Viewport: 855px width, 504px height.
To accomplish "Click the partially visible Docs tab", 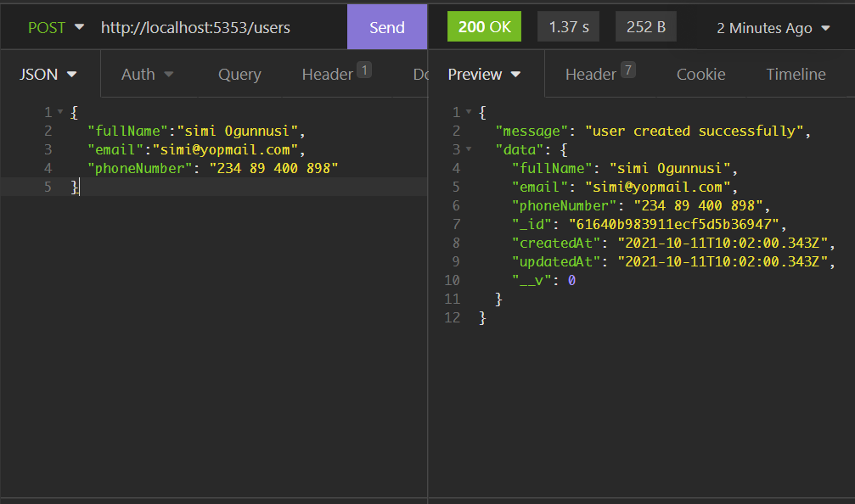I will click(x=420, y=74).
